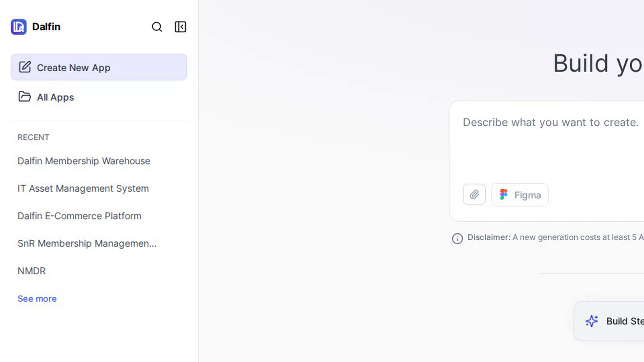Open Dalfin Membership Warehouse app
The height and width of the screenshot is (362, 644).
[84, 161]
